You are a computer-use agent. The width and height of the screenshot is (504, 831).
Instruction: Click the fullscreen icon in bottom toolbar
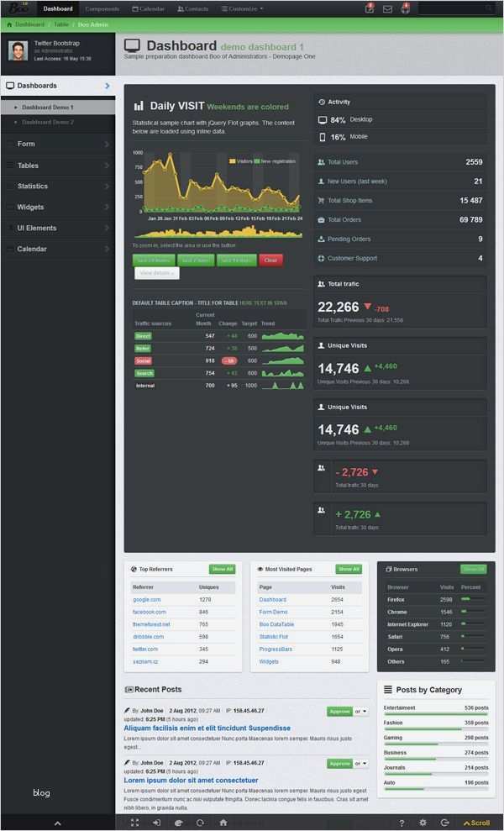[134, 823]
